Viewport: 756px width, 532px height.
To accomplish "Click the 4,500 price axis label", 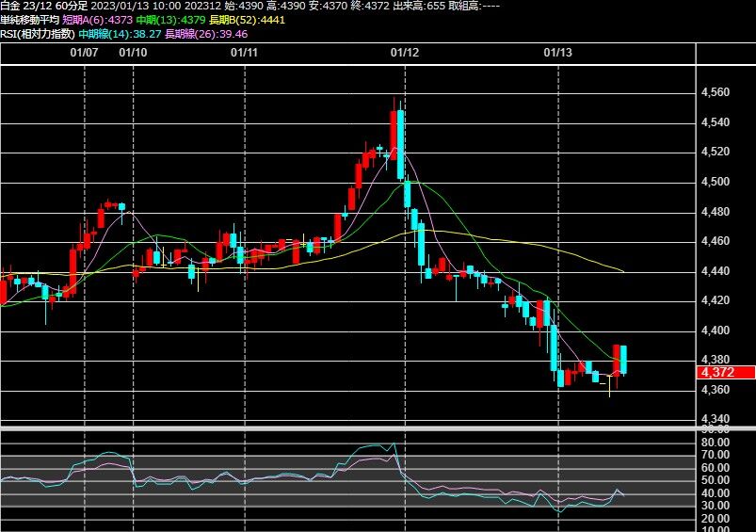I will click(x=716, y=182).
